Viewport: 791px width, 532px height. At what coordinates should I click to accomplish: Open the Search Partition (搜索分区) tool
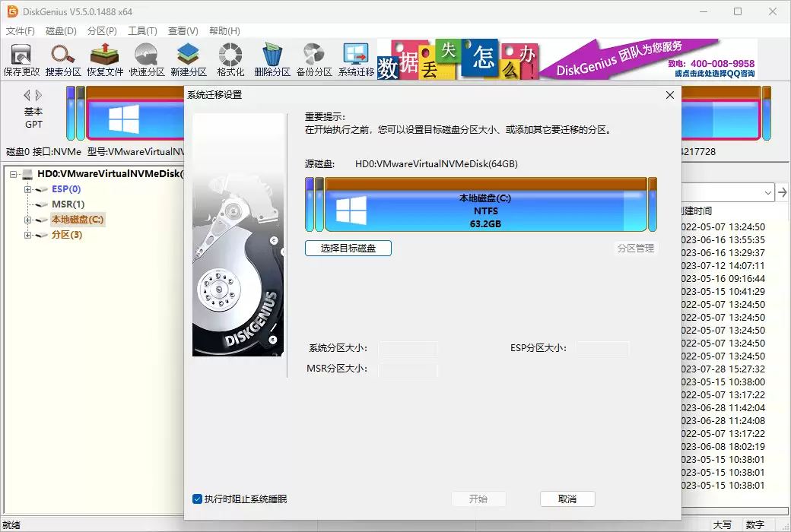(x=63, y=59)
